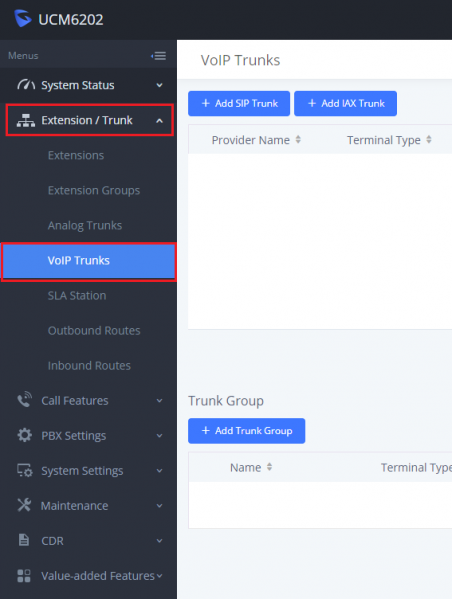Open the Inbound Routes menu item
The width and height of the screenshot is (452, 599).
89,366
